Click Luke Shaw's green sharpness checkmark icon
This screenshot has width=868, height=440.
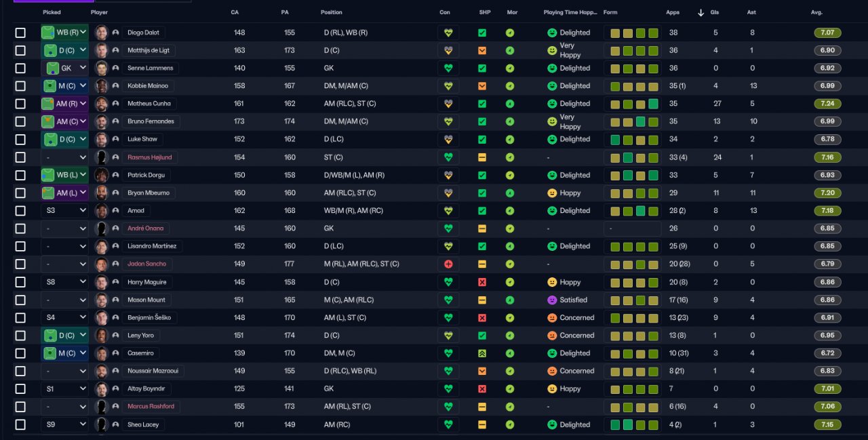[482, 140]
